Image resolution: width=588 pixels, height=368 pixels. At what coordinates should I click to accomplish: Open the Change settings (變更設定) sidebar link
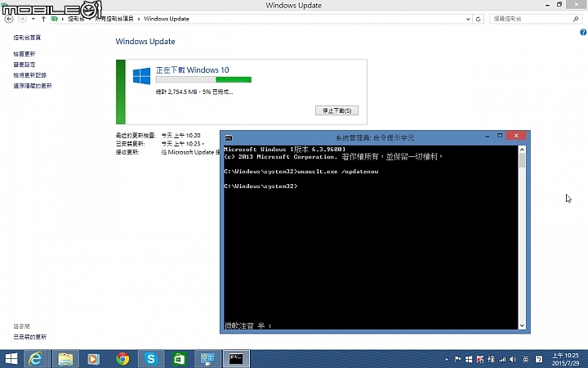[x=24, y=65]
